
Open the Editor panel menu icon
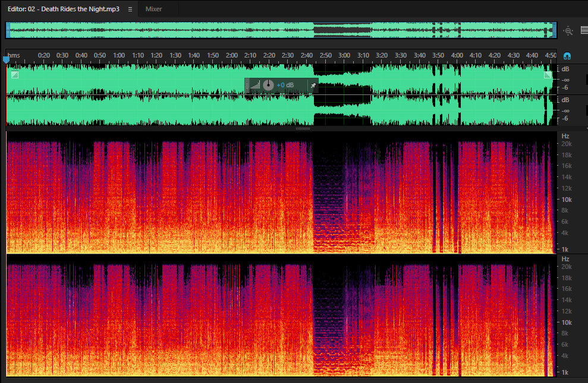130,9
